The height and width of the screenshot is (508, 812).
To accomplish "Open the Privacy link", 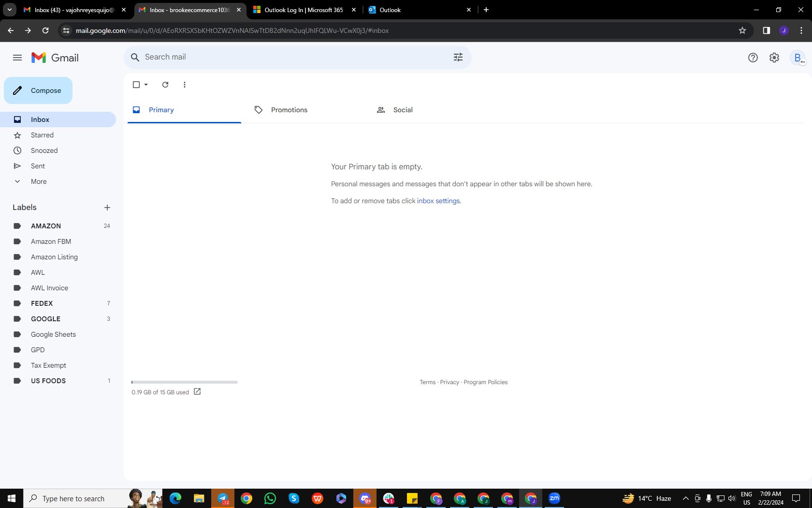I will pyautogui.click(x=449, y=382).
